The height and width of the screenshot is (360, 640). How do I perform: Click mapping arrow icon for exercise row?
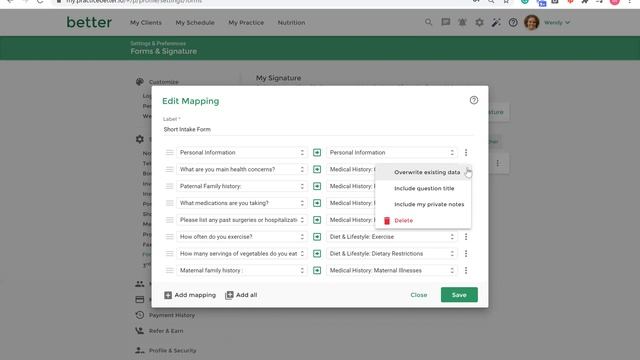[x=317, y=237]
